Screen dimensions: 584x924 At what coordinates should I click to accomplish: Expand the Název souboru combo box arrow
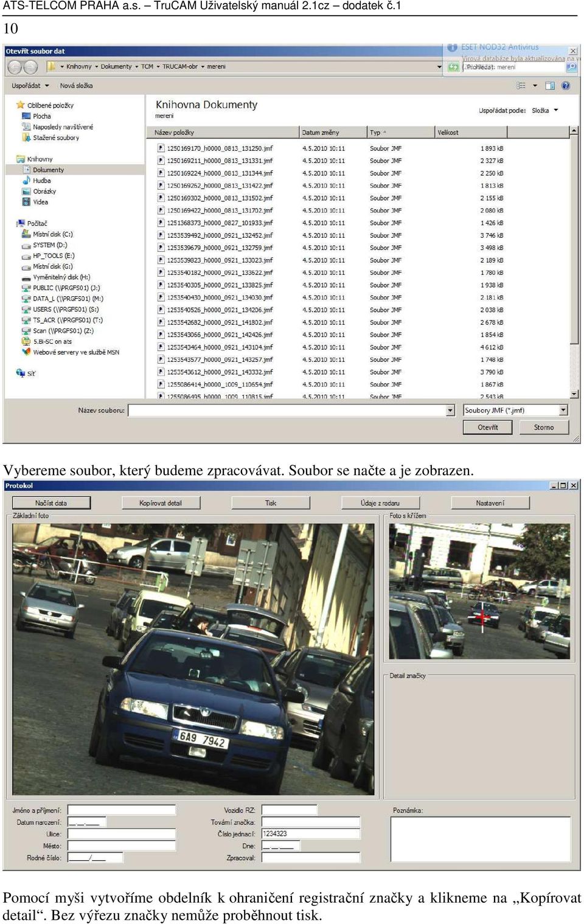[450, 411]
